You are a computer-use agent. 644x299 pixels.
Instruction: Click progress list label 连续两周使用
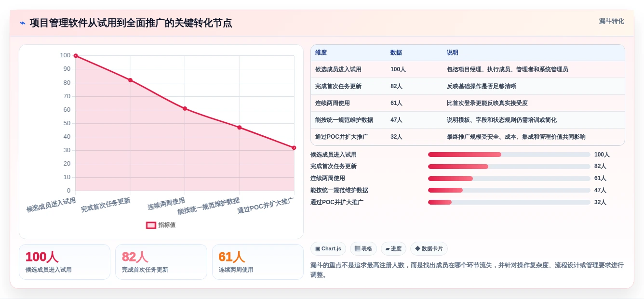coord(328,178)
